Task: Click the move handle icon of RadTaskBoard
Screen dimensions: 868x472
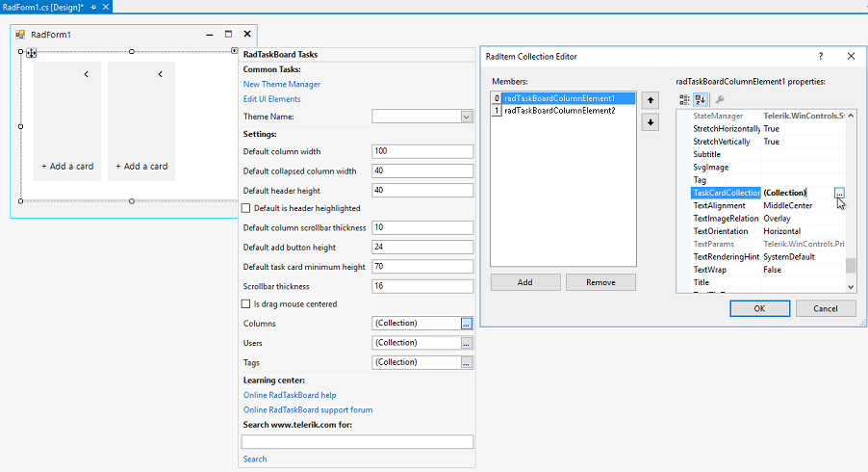Action: coord(31,53)
